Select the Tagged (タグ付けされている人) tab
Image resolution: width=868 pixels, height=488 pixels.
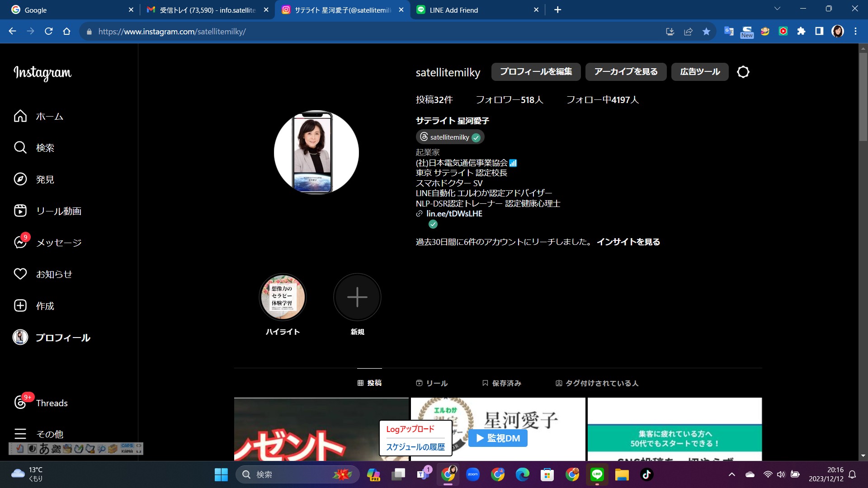coord(597,383)
